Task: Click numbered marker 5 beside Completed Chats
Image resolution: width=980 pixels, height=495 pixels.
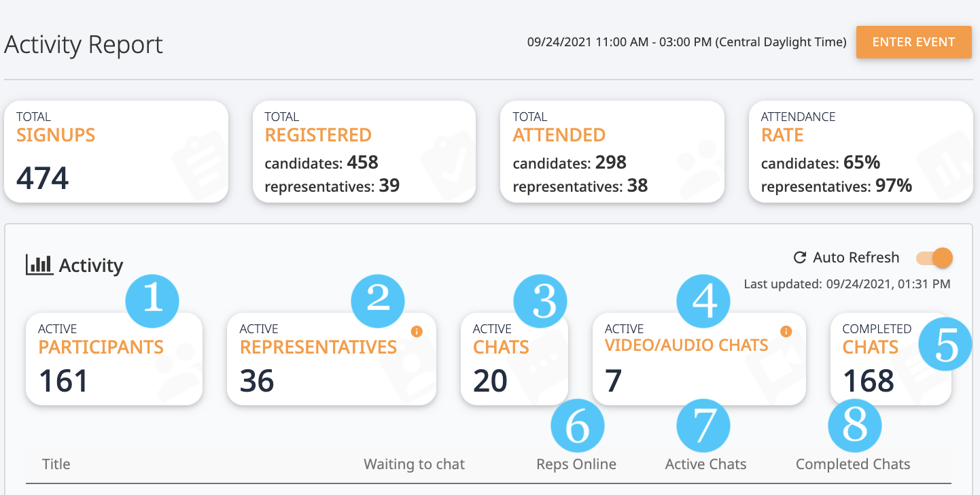Action: pyautogui.click(x=945, y=343)
